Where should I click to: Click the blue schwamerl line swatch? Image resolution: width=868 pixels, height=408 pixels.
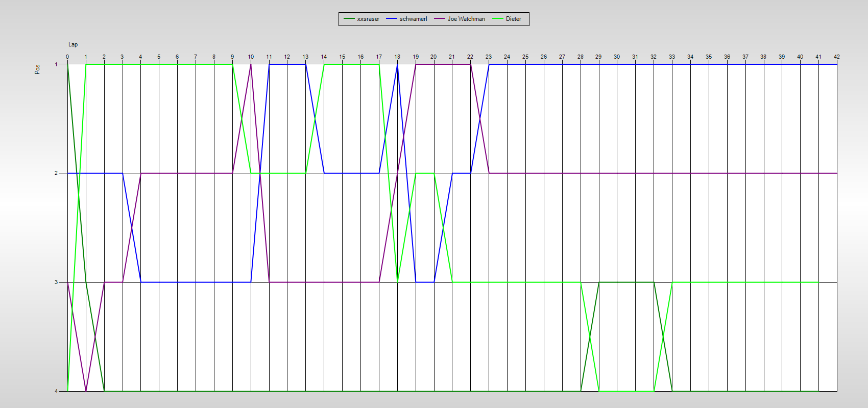point(392,19)
